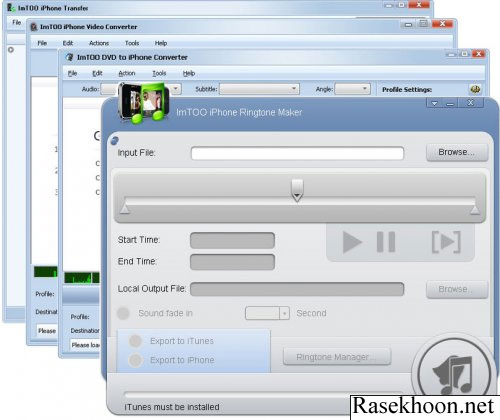
Task: Click the play selected segment bracket icon
Action: click(x=446, y=242)
